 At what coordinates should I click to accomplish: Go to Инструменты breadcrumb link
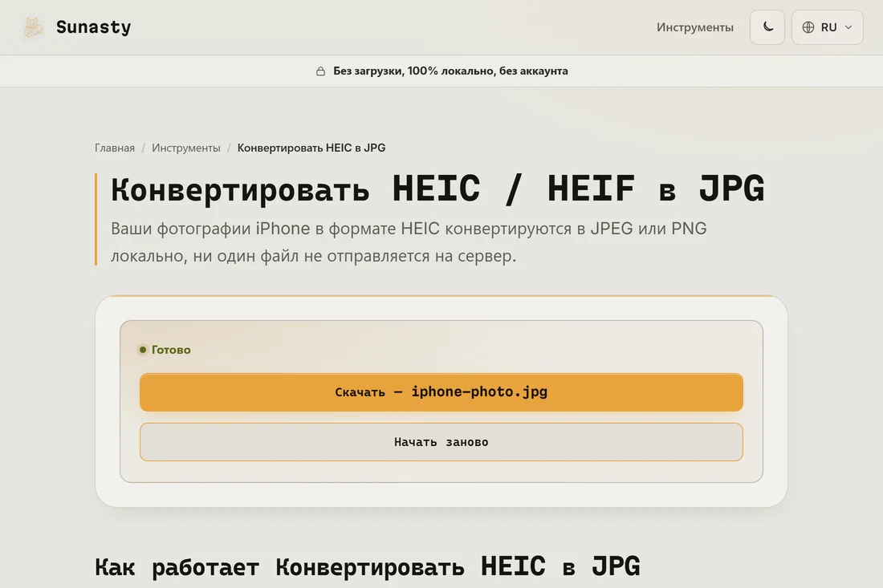[186, 148]
